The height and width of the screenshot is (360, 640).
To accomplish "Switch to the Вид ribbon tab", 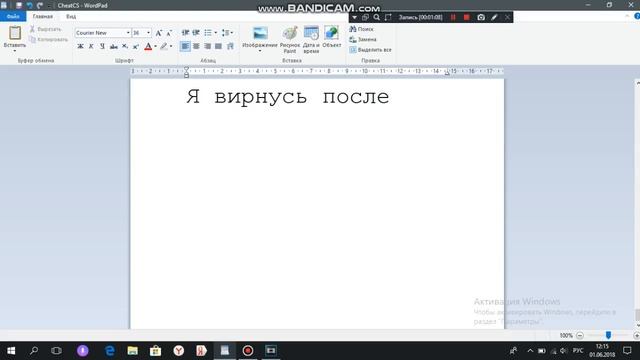I will click(x=71, y=16).
